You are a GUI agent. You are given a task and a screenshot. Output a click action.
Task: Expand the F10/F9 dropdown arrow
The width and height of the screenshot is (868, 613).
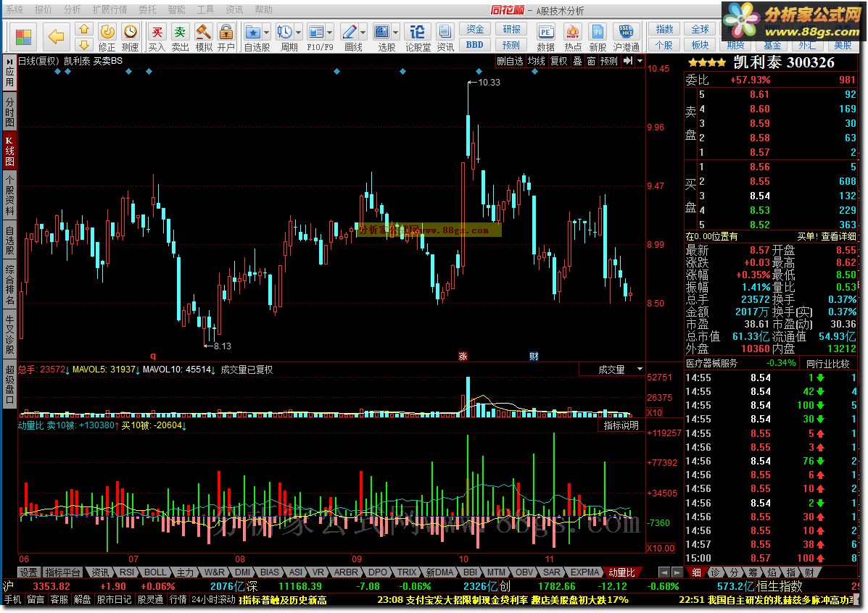[x=330, y=32]
